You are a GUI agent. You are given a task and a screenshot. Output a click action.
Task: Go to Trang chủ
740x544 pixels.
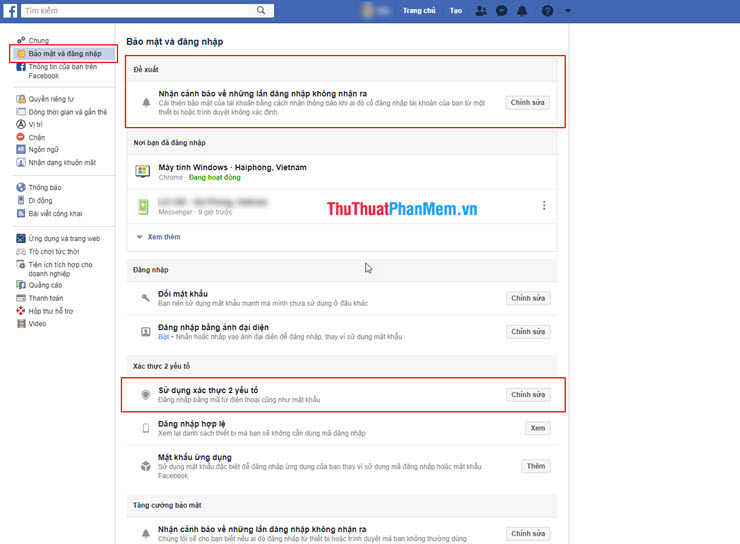[419, 10]
